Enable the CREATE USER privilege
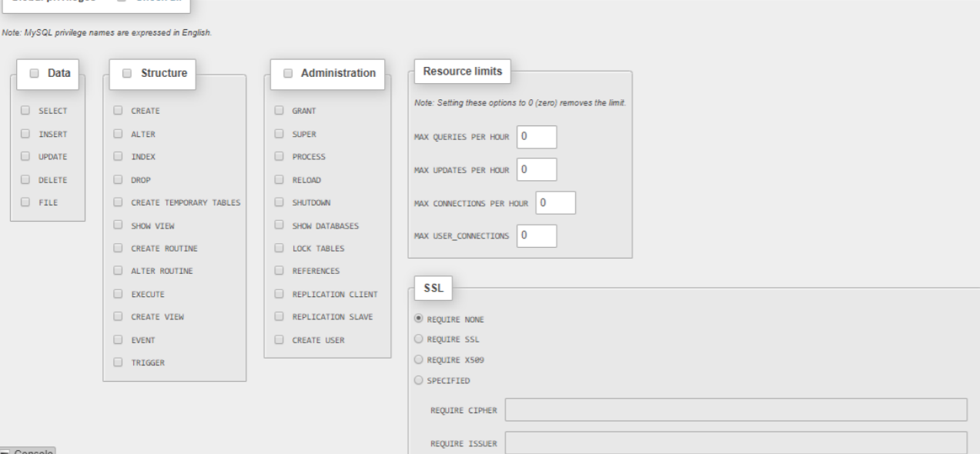 tap(279, 340)
